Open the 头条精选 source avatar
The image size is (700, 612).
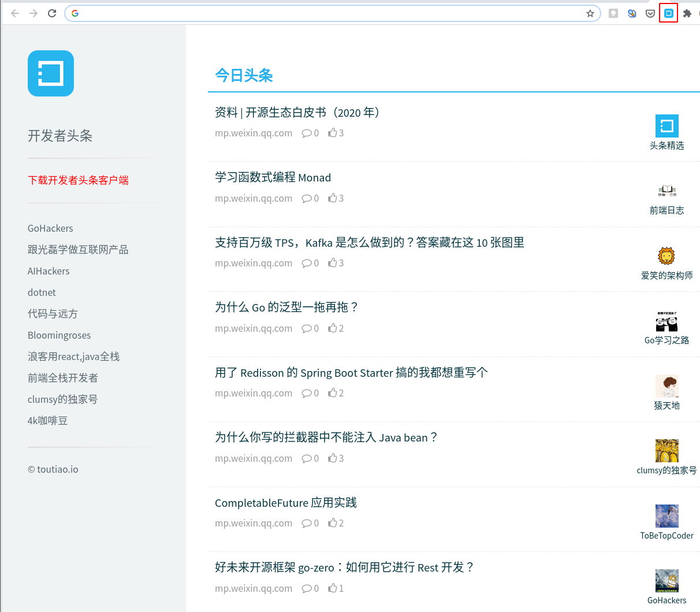point(667,126)
